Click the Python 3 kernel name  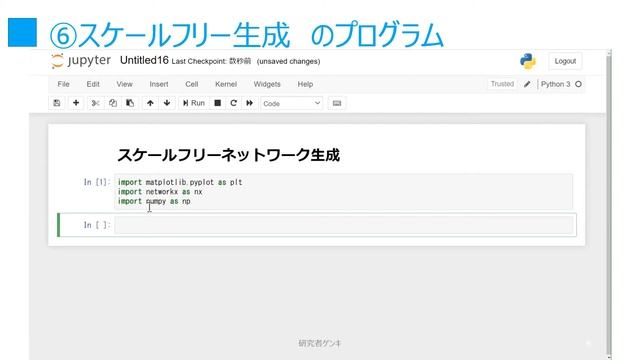pos(556,84)
